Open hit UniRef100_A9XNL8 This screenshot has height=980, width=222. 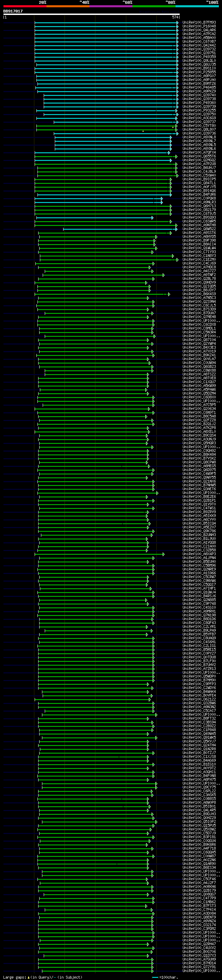click(199, 137)
